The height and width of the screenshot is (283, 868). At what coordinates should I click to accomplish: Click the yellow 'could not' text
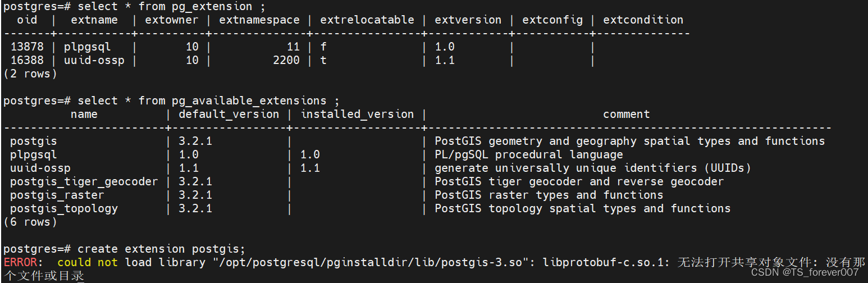[x=88, y=263]
